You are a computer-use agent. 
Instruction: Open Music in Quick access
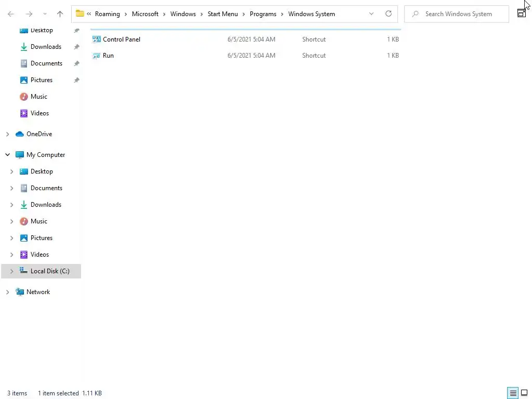[x=38, y=97]
